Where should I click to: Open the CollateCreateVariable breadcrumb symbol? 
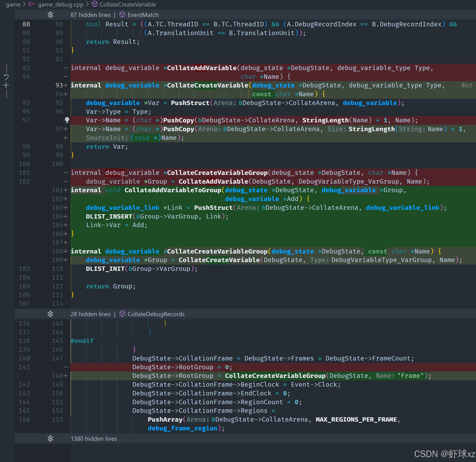coord(128,4)
